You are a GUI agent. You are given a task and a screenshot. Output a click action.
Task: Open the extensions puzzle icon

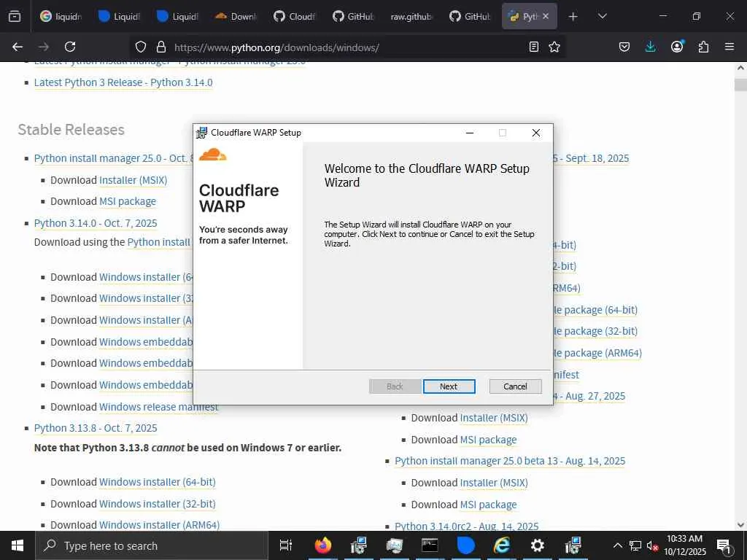[703, 47]
